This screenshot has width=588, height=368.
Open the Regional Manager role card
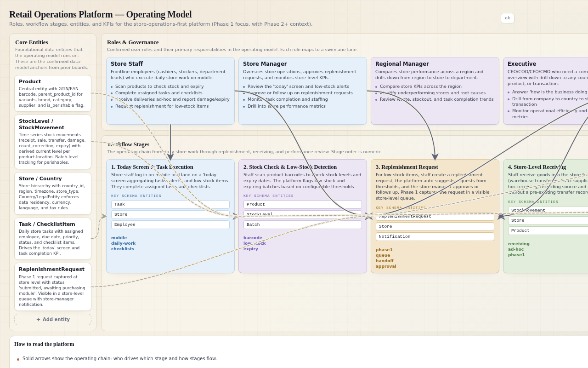pyautogui.click(x=435, y=91)
